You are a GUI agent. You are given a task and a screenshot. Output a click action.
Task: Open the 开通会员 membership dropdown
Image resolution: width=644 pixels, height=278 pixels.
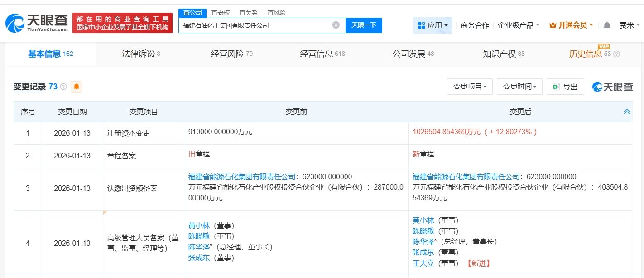[571, 25]
